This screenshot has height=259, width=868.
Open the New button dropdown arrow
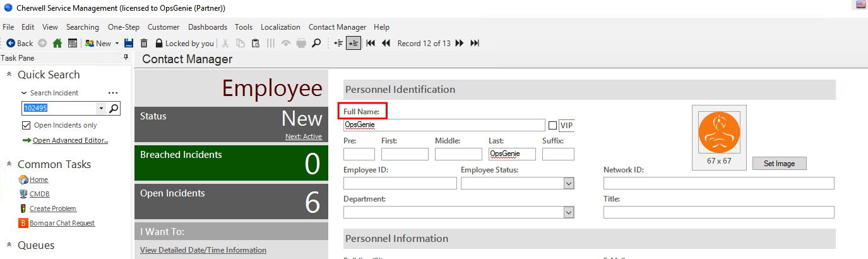click(117, 44)
